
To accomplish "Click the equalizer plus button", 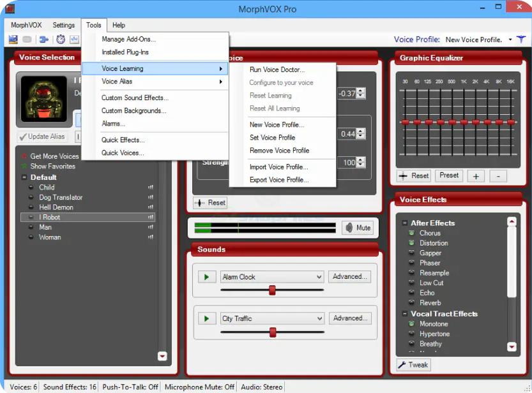I will [x=476, y=176].
